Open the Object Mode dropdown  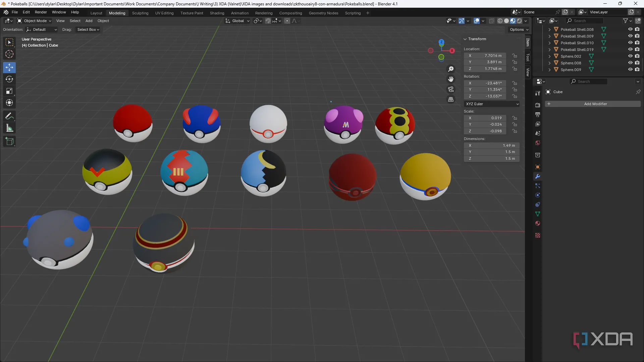[x=34, y=21]
